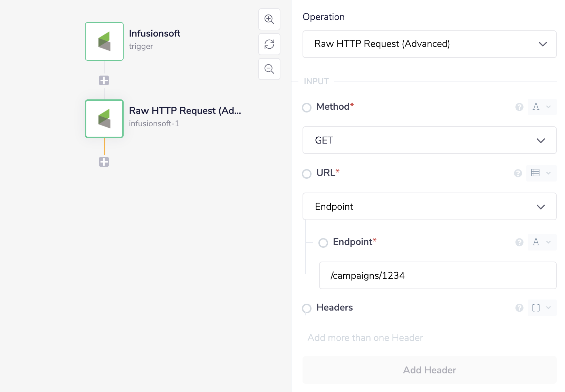Open help tooltip for the Method field
The height and width of the screenshot is (392, 565).
point(519,107)
